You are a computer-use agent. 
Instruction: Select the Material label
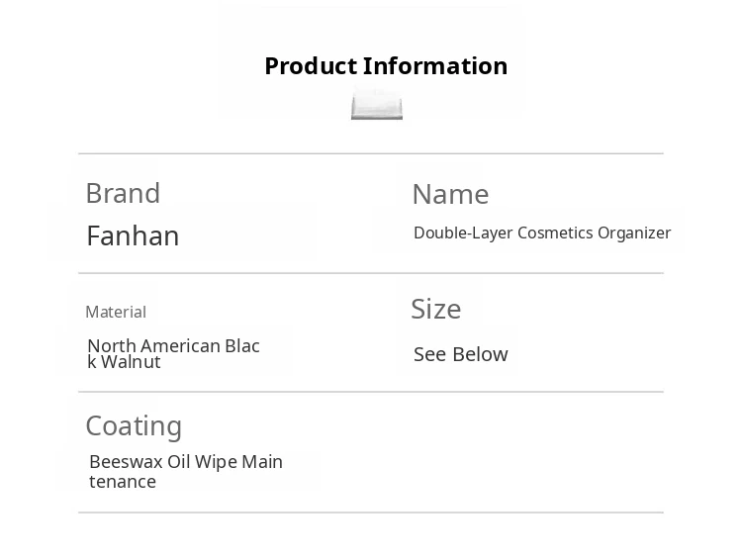click(x=116, y=312)
